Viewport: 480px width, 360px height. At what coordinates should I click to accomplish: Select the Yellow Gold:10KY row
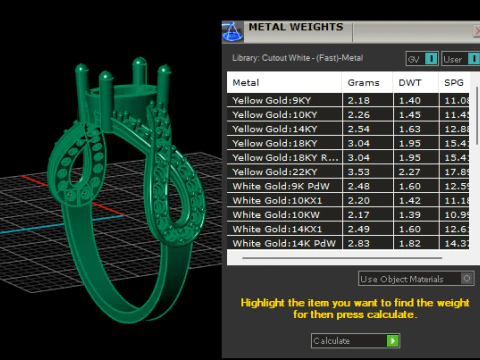pyautogui.click(x=348, y=115)
